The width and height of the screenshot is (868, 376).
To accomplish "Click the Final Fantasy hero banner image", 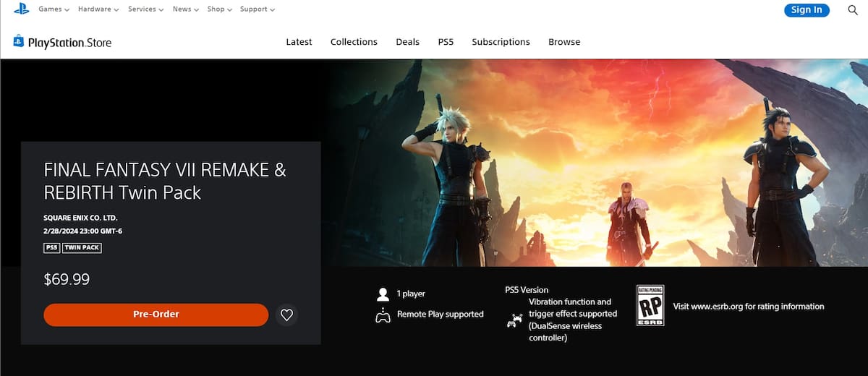I will coord(593,163).
